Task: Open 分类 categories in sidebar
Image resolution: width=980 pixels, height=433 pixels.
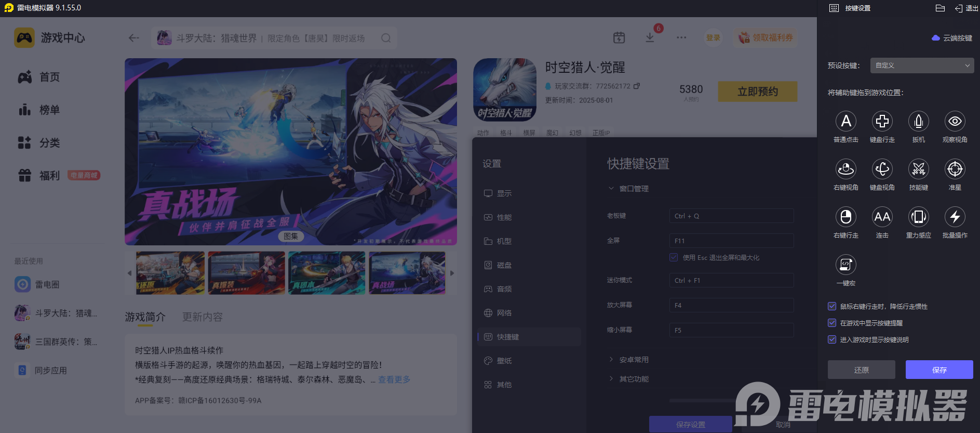Action: (x=39, y=142)
